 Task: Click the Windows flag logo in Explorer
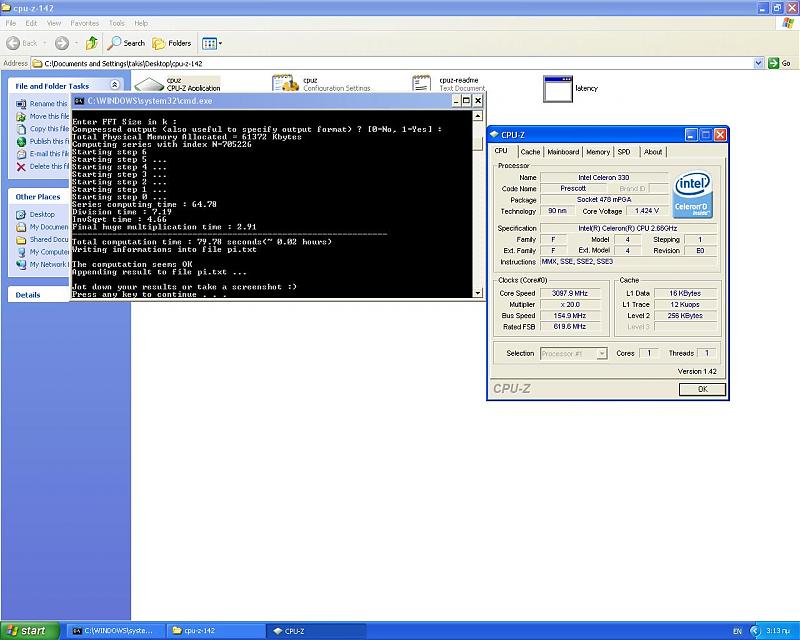788,23
